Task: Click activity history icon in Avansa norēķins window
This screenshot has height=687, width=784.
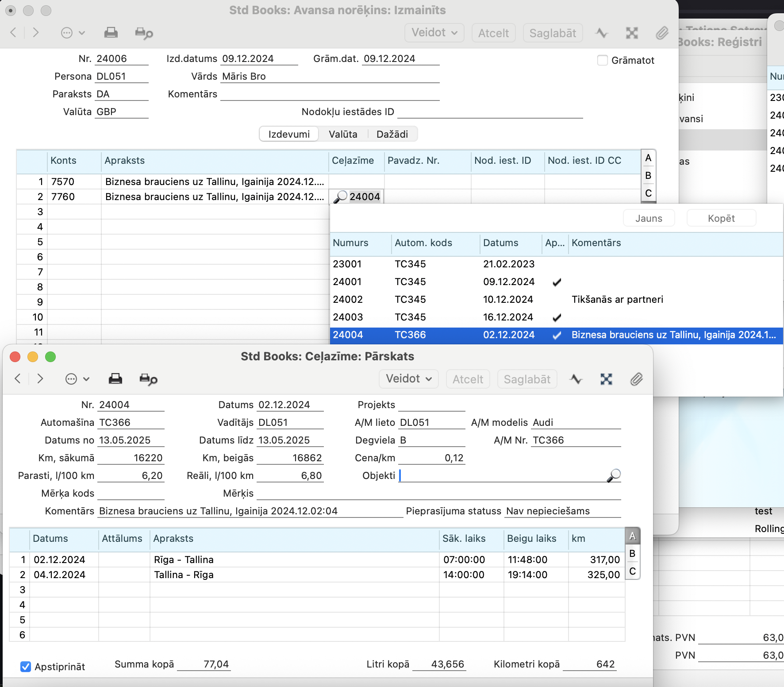Action: pos(602,33)
